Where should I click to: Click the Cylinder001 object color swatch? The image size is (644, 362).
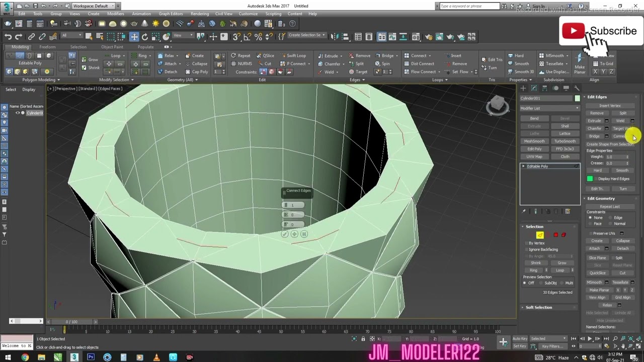(577, 99)
